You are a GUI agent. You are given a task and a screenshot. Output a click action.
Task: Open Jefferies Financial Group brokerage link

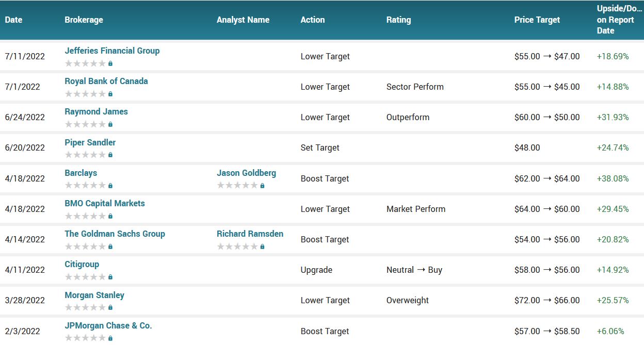point(112,51)
